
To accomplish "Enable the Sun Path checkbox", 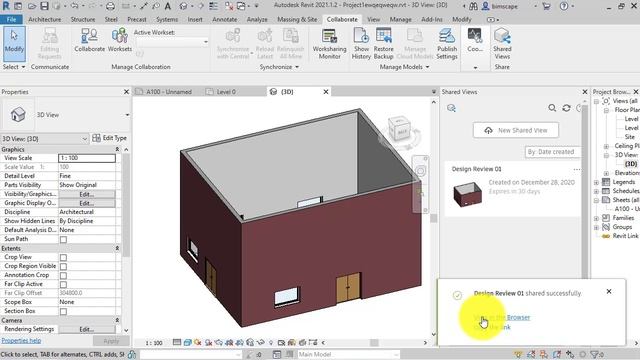I will click(63, 240).
